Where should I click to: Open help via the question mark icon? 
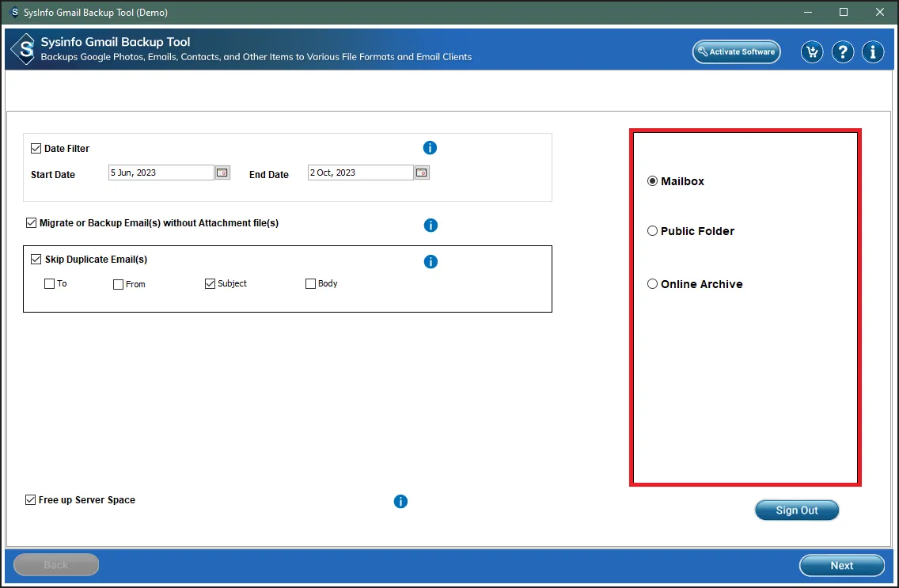843,52
